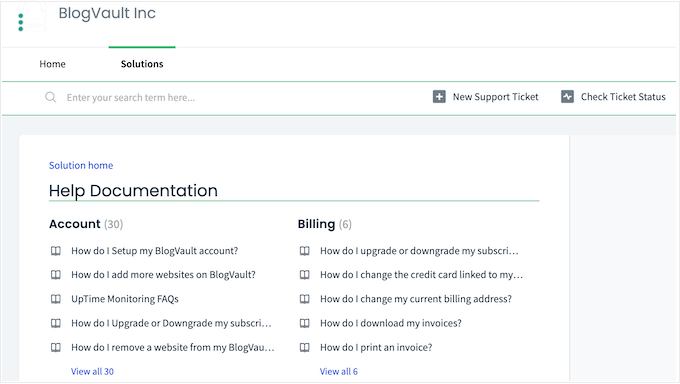Screen dimensions: 680x384
Task: Click book icon beside download my invoices
Action: (305, 323)
